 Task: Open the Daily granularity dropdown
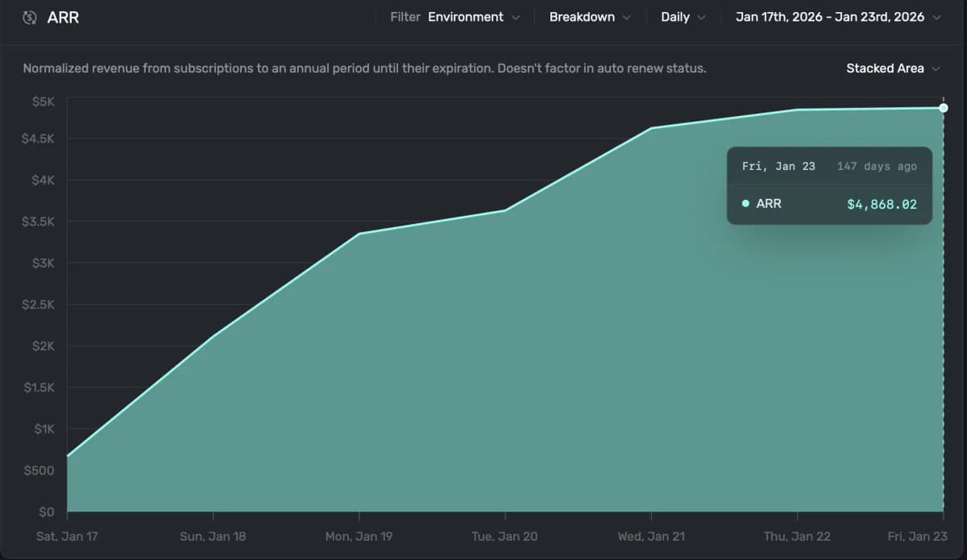click(x=683, y=17)
